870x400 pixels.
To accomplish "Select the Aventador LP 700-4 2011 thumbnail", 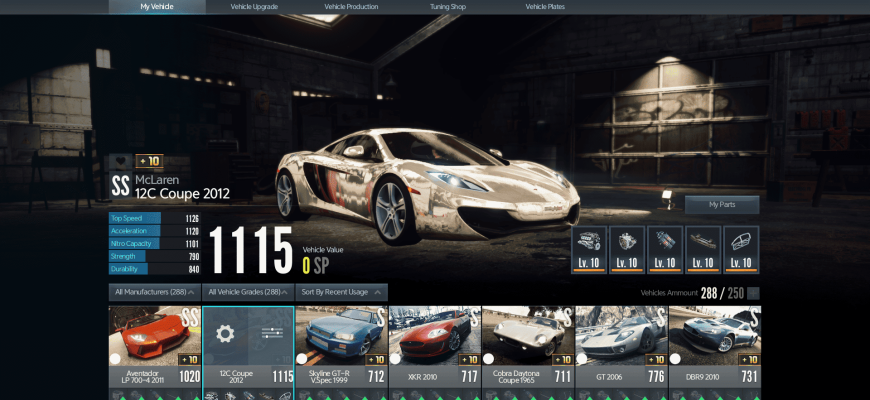I will 155,336.
